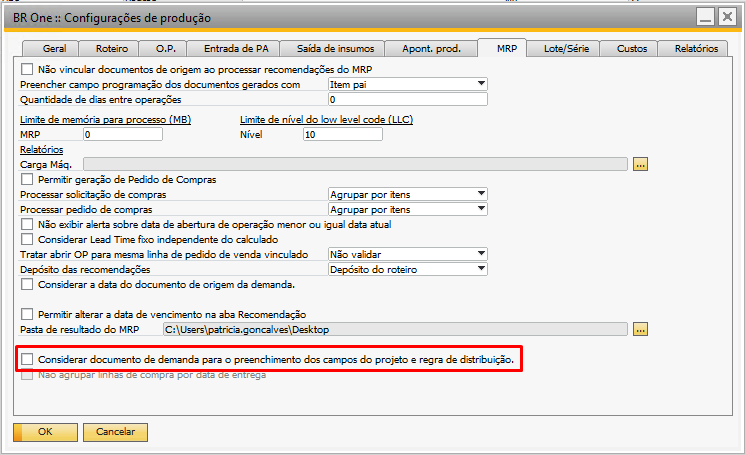Expand 'Processar solicitação de compras' dropdown
The width and height of the screenshot is (746, 455).
[481, 194]
